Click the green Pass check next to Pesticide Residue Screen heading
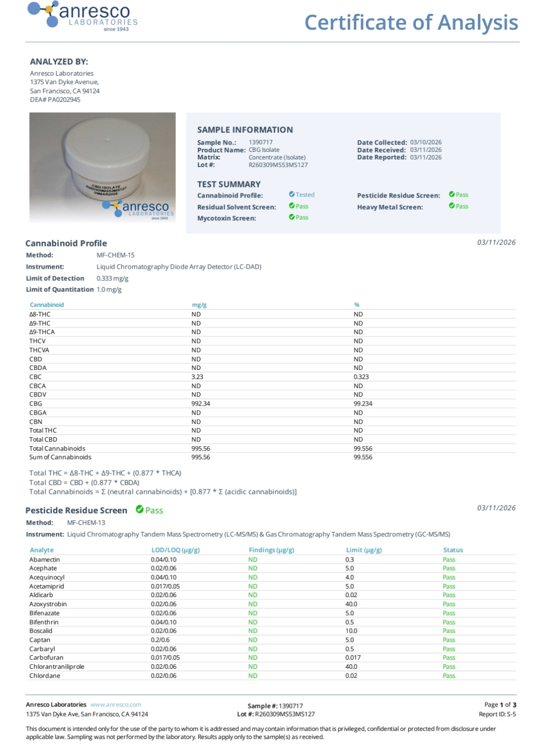Image resolution: width=541 pixels, height=756 pixels. pos(140,510)
